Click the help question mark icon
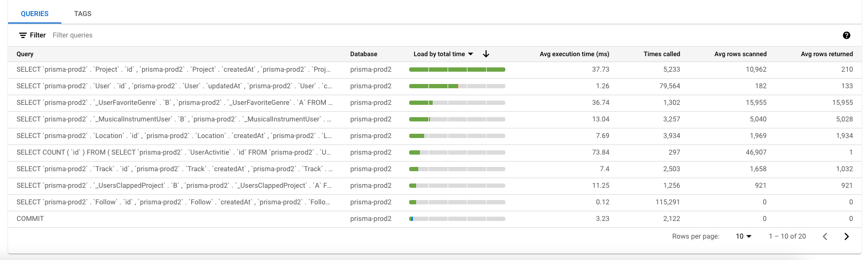Screen dimensions: 868x260 846,35
